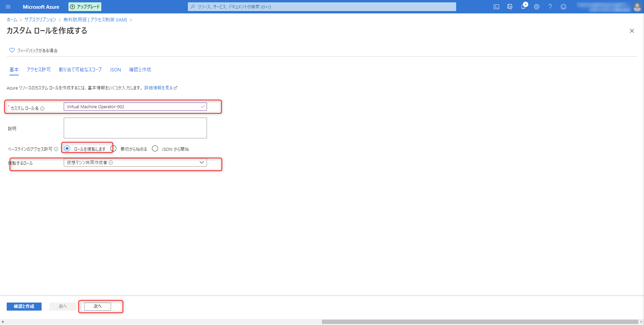Open the Directory and subscription filter icon
Screen dimensions: 644x325
(510, 7)
